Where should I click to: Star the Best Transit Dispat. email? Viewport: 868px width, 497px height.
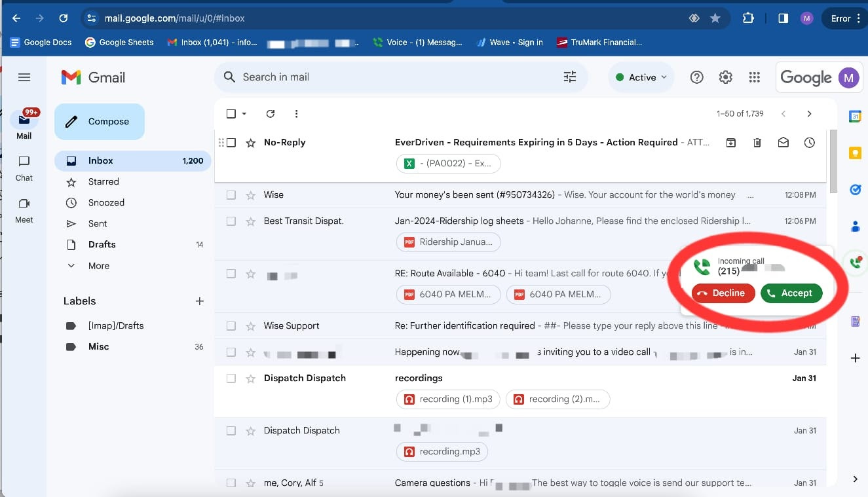point(250,221)
